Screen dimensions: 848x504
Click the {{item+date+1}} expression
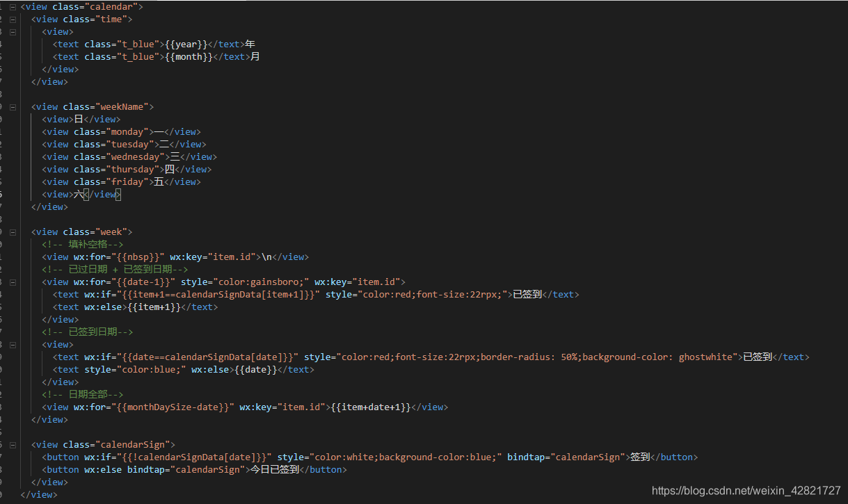tap(371, 407)
